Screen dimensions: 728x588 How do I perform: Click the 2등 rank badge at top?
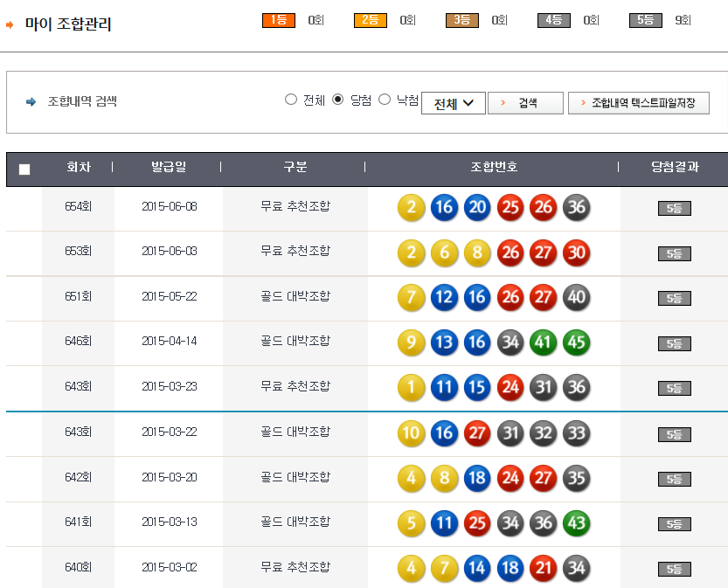pos(370,20)
